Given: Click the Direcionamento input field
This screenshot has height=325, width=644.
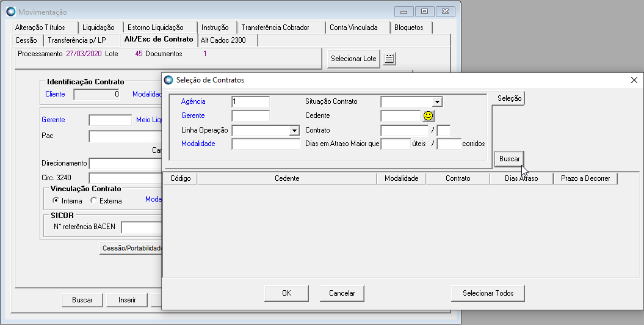Looking at the screenshot, I should coord(125,163).
